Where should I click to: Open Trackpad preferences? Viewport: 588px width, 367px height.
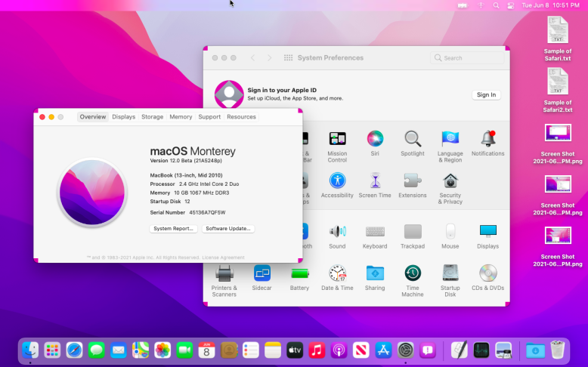413,232
